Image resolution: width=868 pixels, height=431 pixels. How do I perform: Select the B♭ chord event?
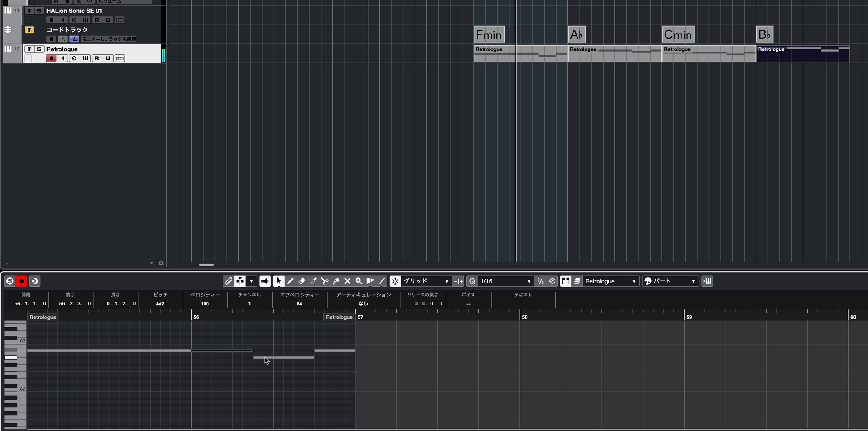(x=765, y=34)
